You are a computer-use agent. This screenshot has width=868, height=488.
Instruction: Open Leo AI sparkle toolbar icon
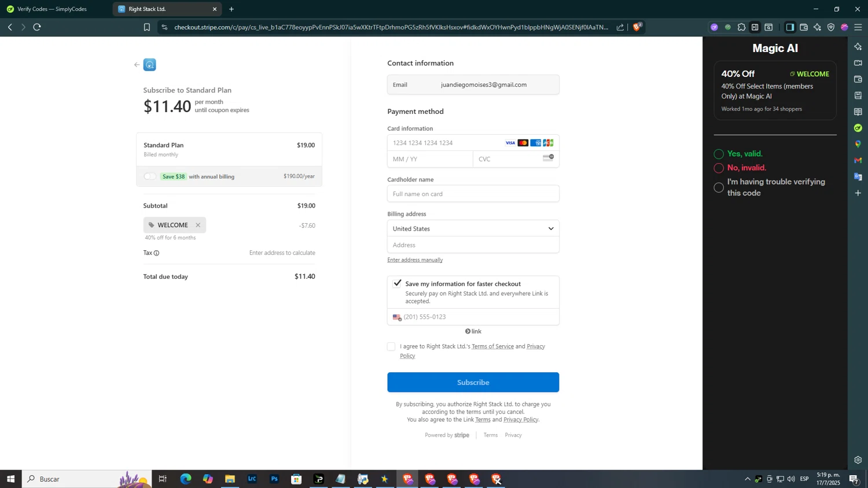click(817, 27)
